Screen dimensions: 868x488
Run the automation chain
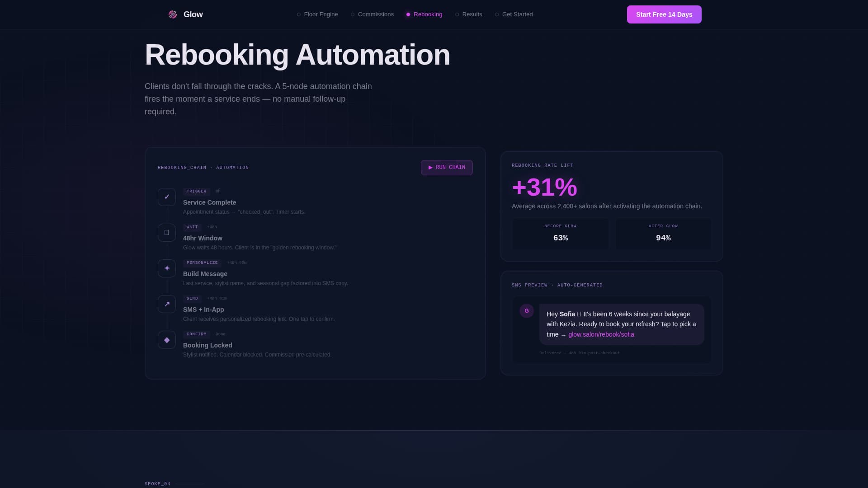[x=447, y=168]
